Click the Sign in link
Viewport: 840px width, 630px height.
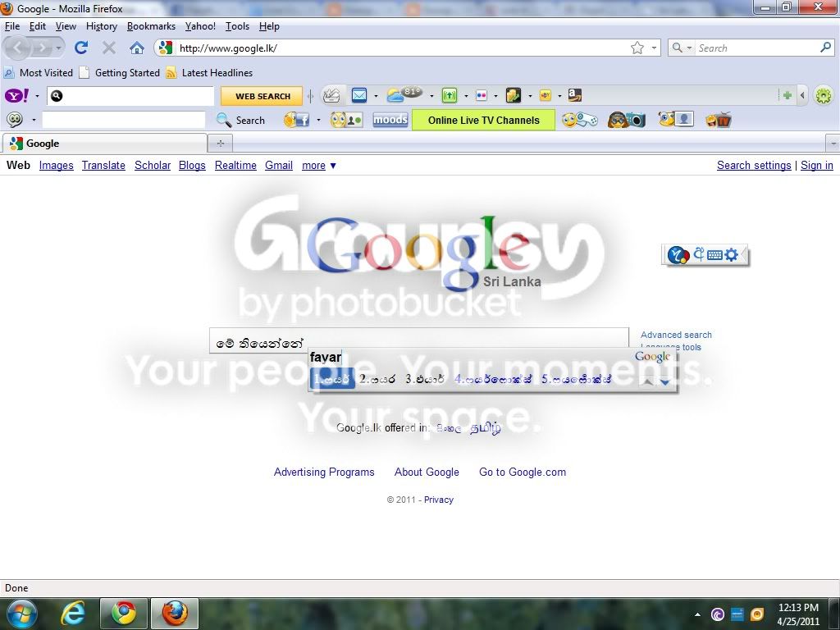tap(816, 166)
